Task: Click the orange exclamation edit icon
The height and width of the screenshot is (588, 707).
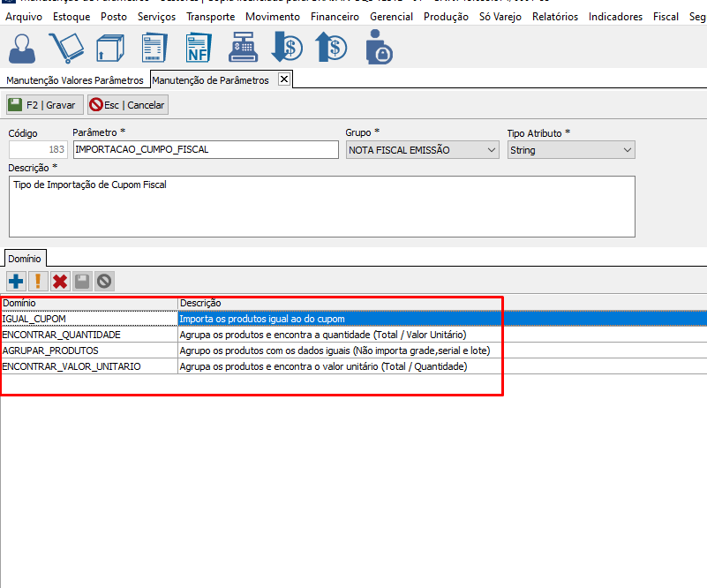Action: (x=38, y=282)
